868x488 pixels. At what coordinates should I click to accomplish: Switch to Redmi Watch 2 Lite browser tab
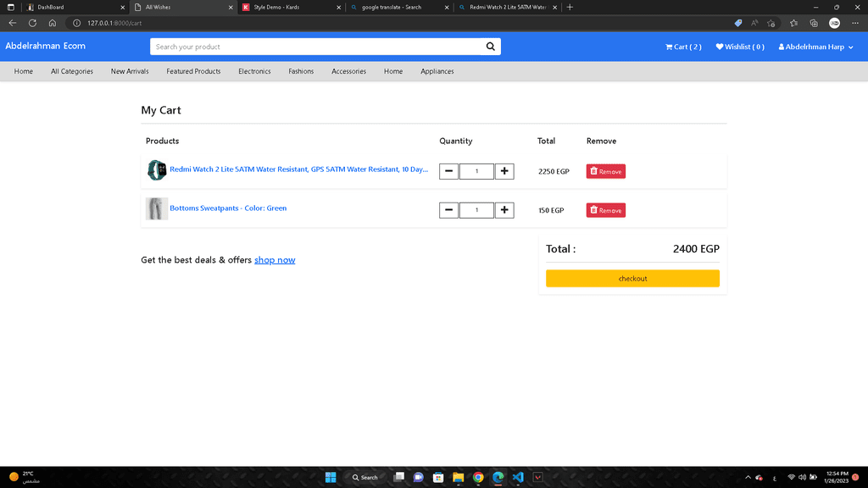[508, 7]
